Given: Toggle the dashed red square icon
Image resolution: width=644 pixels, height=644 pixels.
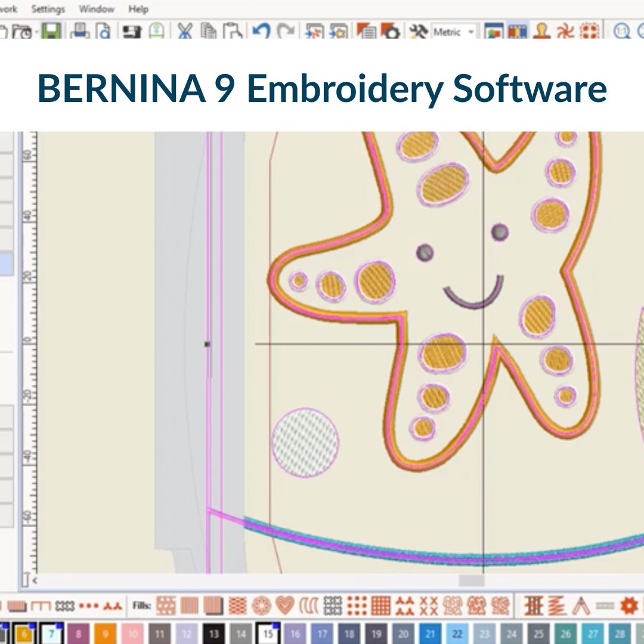Looking at the screenshot, I should 590,32.
